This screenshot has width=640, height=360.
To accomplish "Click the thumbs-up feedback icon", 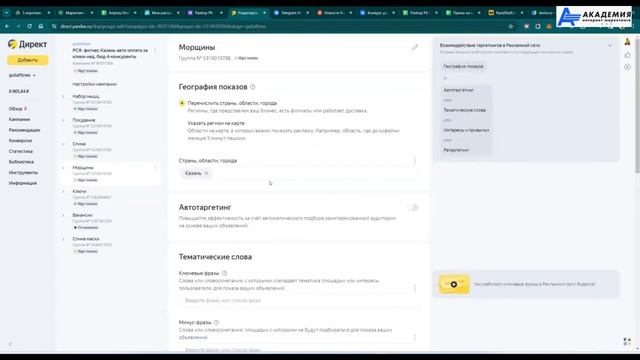I will pyautogui.click(x=627, y=55).
